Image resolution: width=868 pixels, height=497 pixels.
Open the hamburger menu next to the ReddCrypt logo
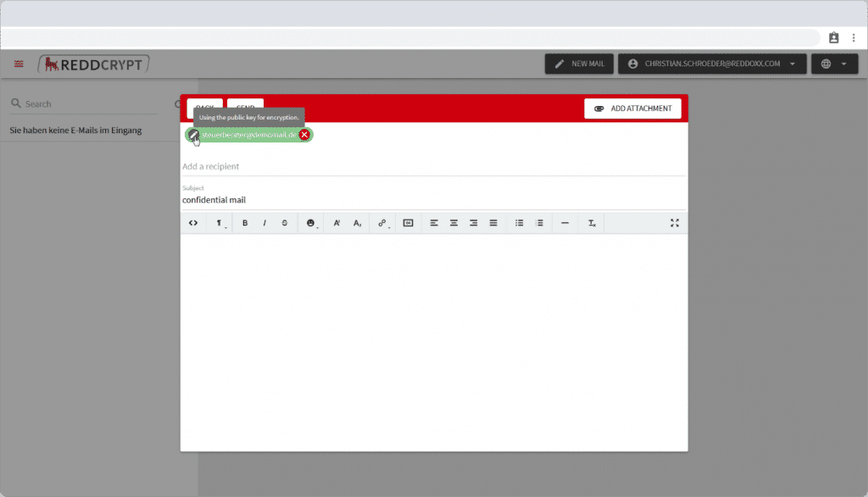tap(19, 64)
